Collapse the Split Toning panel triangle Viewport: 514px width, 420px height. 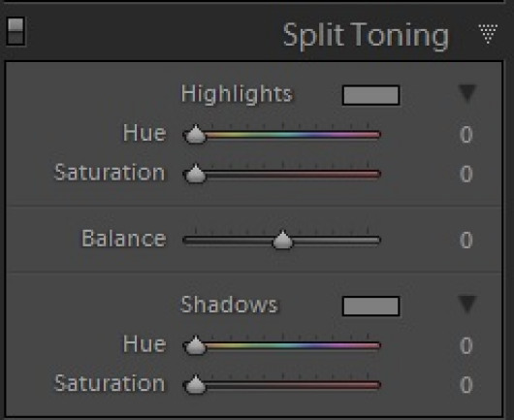(488, 34)
